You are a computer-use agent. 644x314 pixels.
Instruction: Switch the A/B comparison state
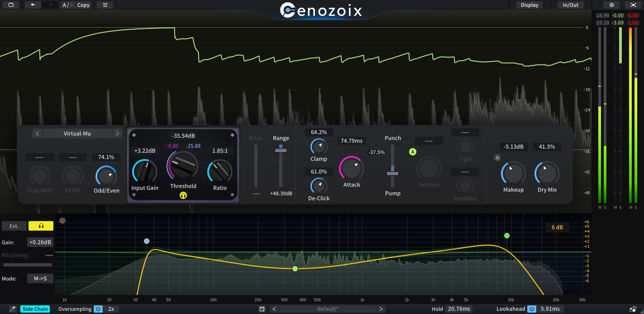point(67,5)
